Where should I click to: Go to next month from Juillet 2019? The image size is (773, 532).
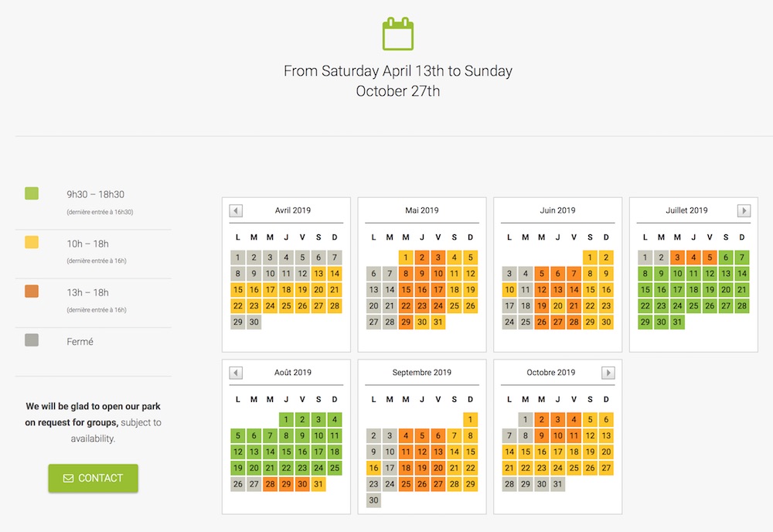(744, 211)
